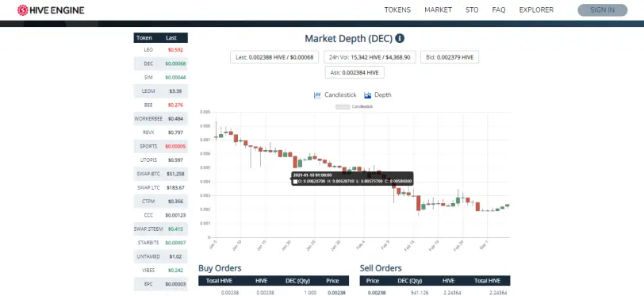Click the 24h Vol box

(370, 57)
